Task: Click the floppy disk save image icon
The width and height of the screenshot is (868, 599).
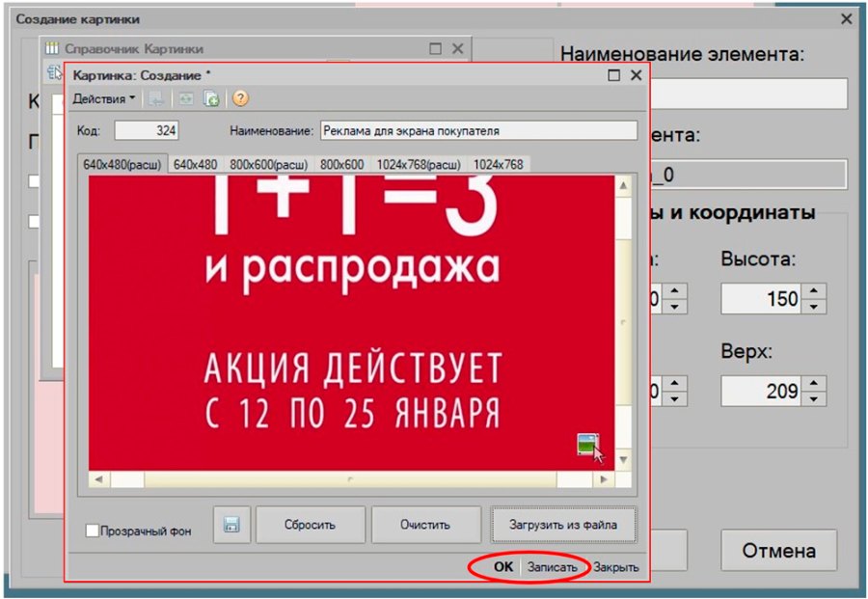Action: pyautogui.click(x=231, y=525)
